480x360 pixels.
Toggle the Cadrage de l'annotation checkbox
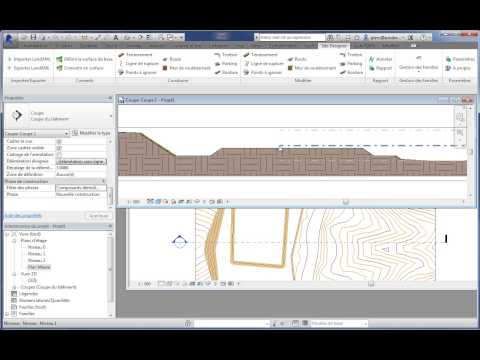(59, 155)
